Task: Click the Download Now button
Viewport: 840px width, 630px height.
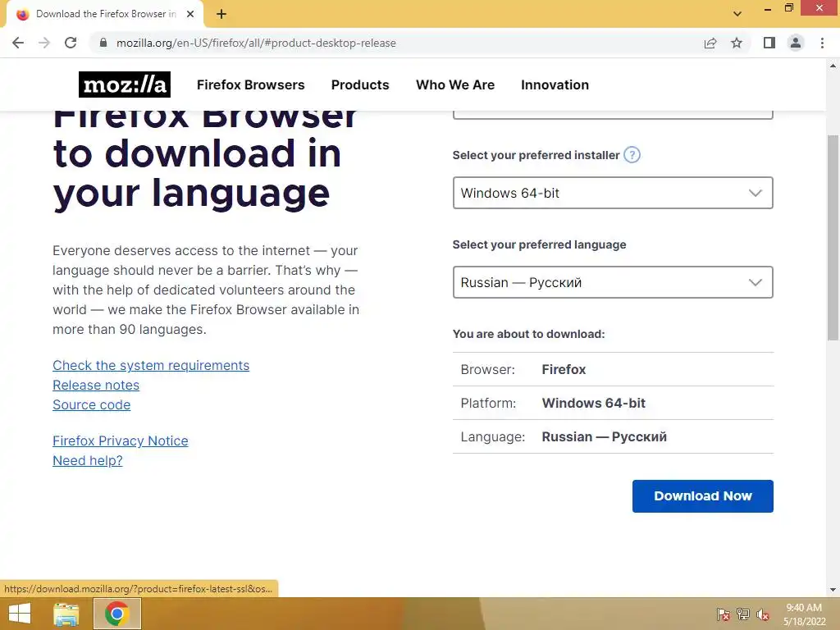Action: (x=703, y=496)
